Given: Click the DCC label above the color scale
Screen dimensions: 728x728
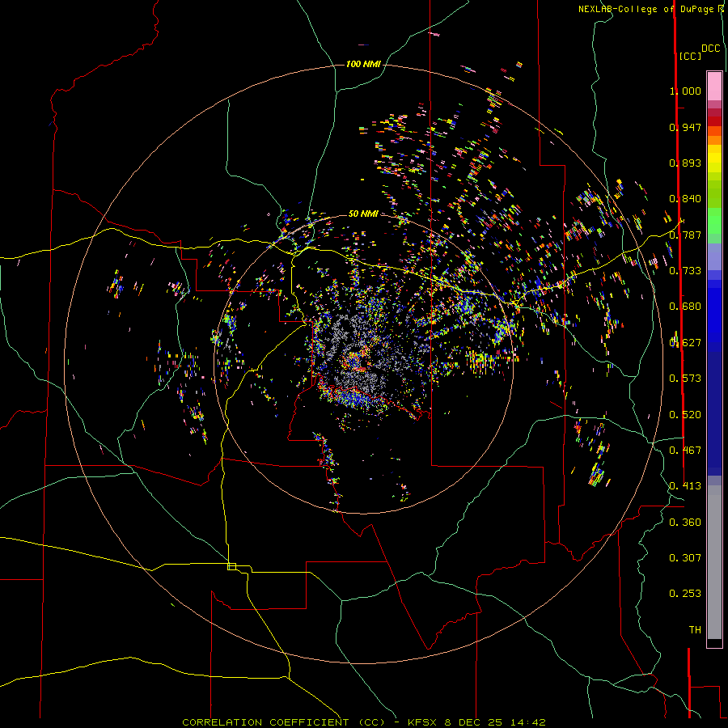Looking at the screenshot, I should (x=710, y=49).
